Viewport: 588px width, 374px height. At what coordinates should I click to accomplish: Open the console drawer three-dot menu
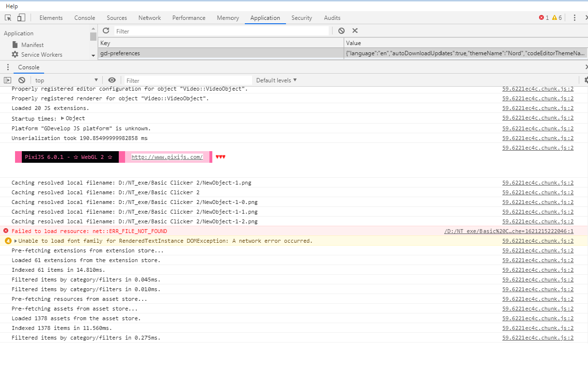(x=8, y=67)
